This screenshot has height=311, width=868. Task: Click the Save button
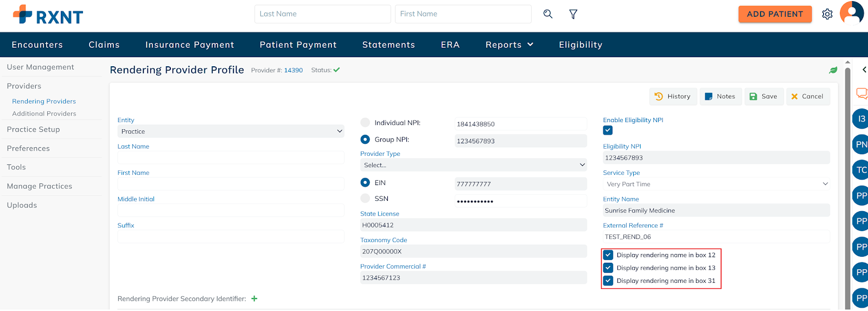tap(764, 97)
